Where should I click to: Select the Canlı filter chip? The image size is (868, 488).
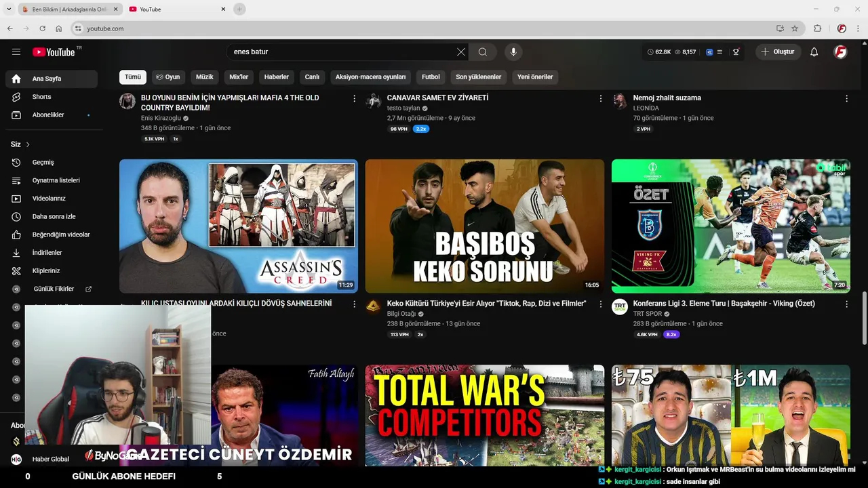pos(312,77)
